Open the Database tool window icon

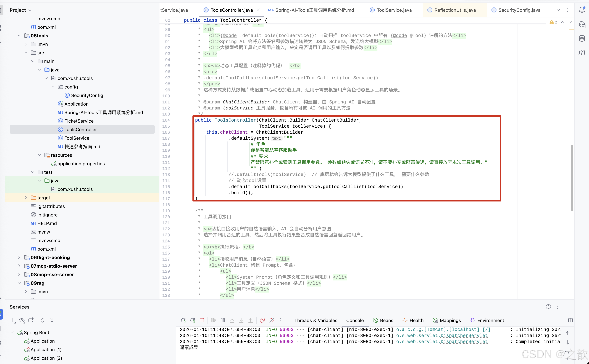(582, 38)
